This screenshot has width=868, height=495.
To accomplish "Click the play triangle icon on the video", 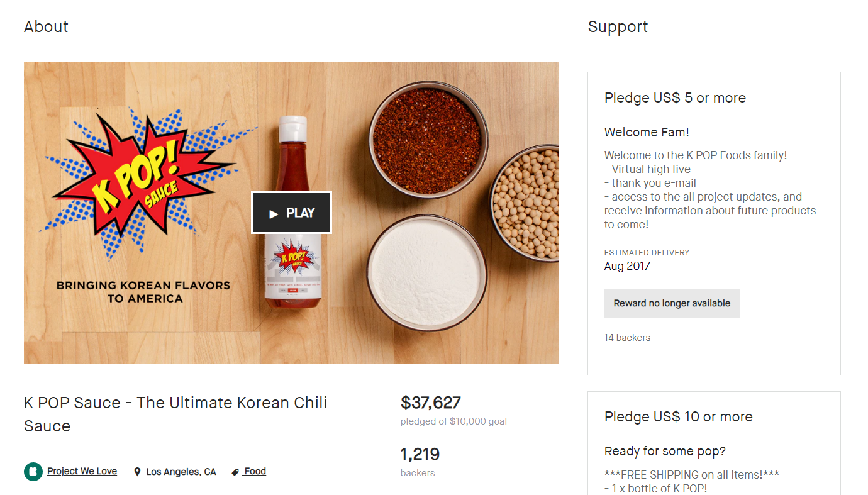I will point(274,214).
